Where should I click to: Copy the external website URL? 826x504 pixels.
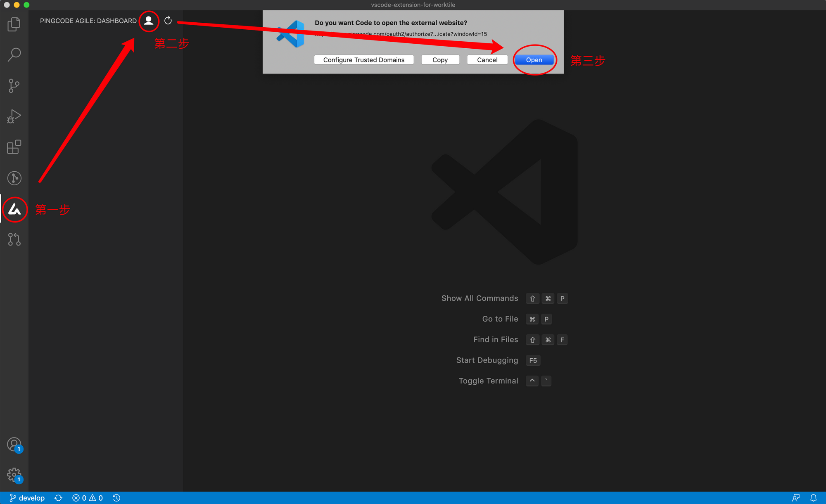(440, 60)
